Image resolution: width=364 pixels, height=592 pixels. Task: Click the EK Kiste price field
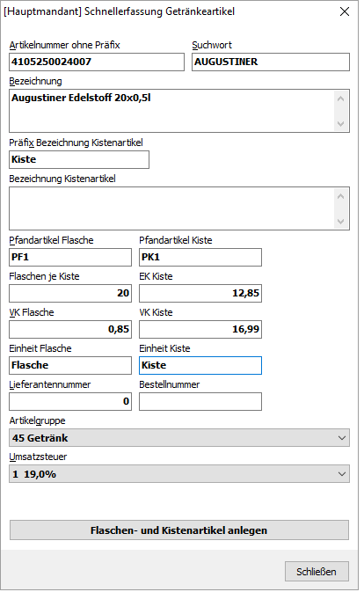[x=200, y=293]
